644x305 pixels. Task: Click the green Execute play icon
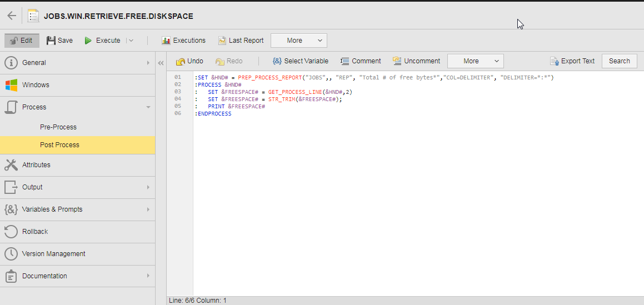coord(88,41)
